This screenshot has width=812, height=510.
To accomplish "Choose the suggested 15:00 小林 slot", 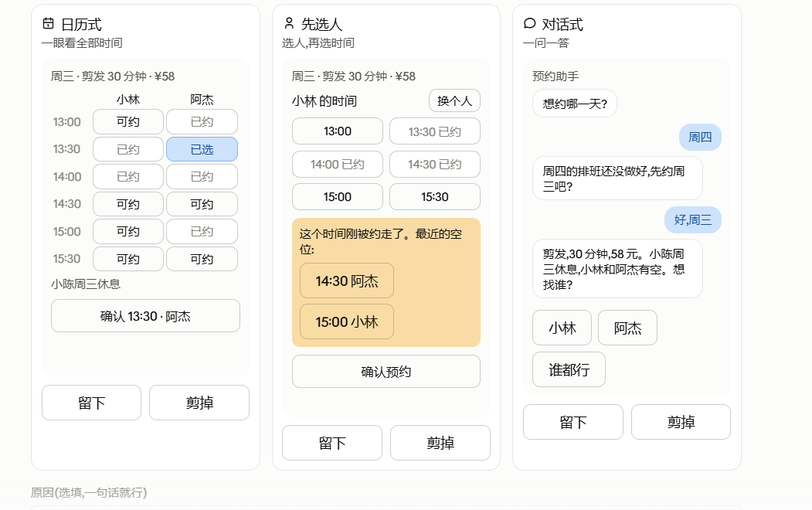I will 347,321.
